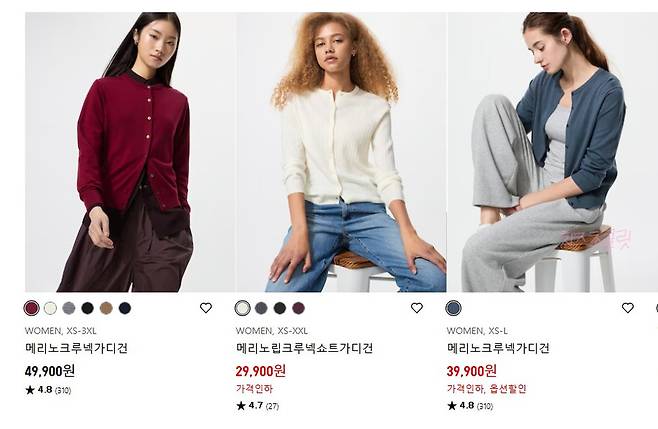Image resolution: width=658 pixels, height=429 pixels.
Task: Favorite the burgundy merino cardigan with heart icon
Action: click(x=206, y=308)
